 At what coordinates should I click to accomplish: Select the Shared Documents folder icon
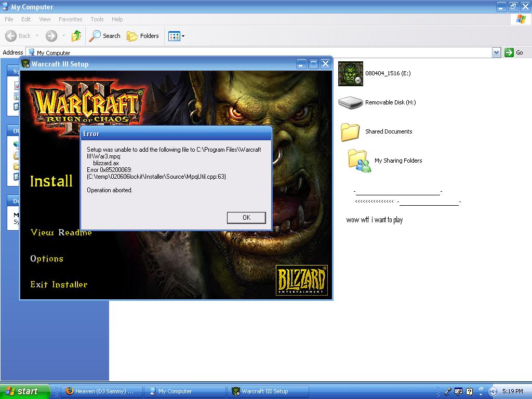[x=350, y=131]
